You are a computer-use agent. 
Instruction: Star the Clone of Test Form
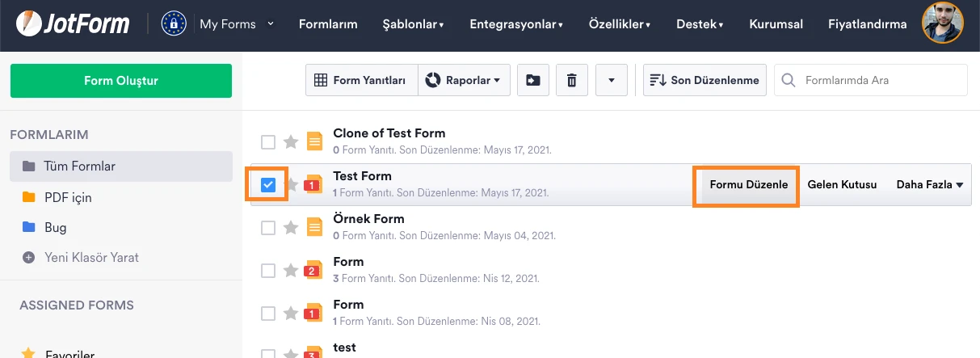click(x=291, y=142)
